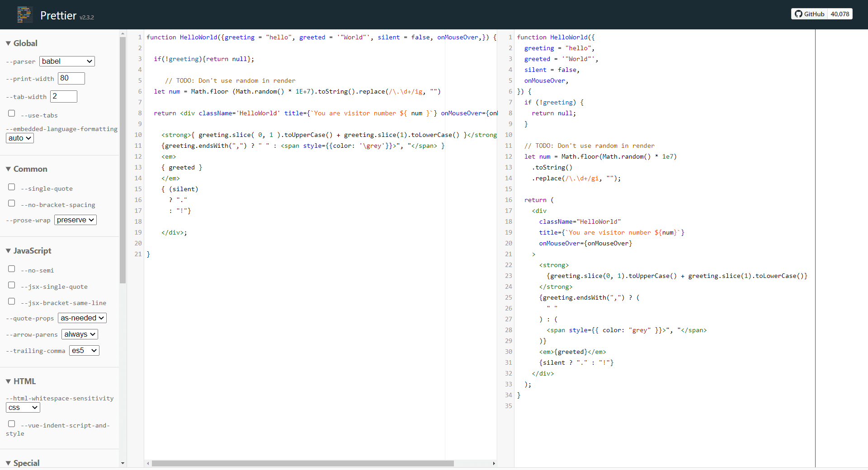Screen dimensions: 868x470
Task: Click the editor scroll left arrow
Action: pyautogui.click(x=148, y=463)
